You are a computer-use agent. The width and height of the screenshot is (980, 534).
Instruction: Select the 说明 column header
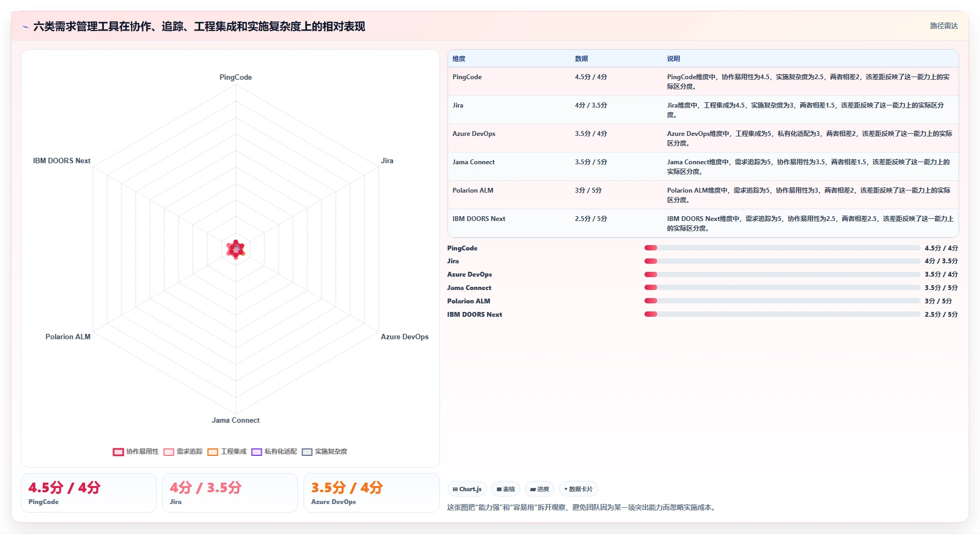tap(673, 59)
